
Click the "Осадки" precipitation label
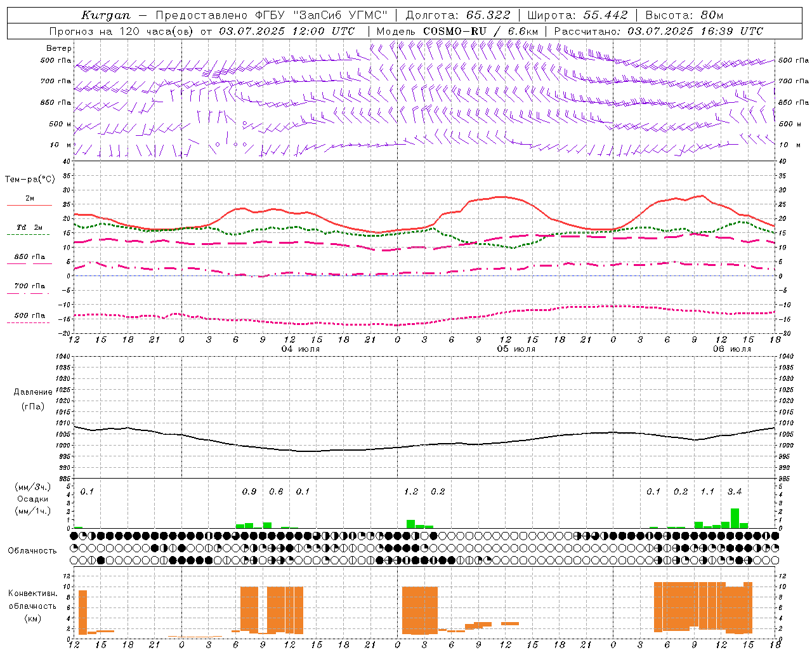click(x=32, y=499)
